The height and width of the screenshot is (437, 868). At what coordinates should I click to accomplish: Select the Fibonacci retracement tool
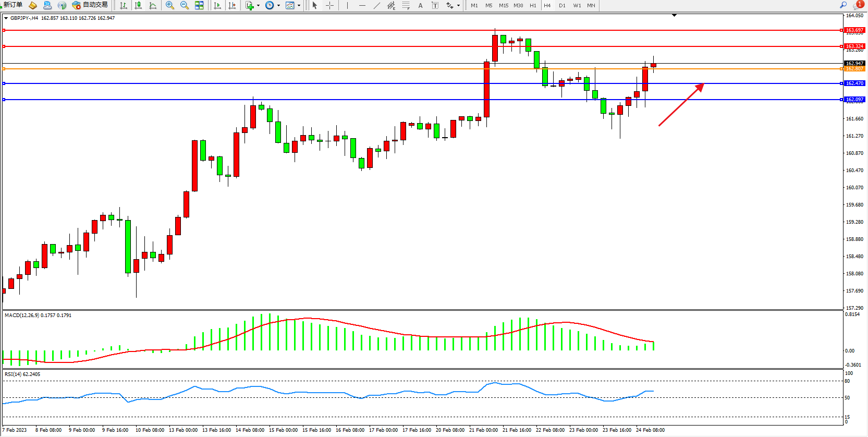406,5
